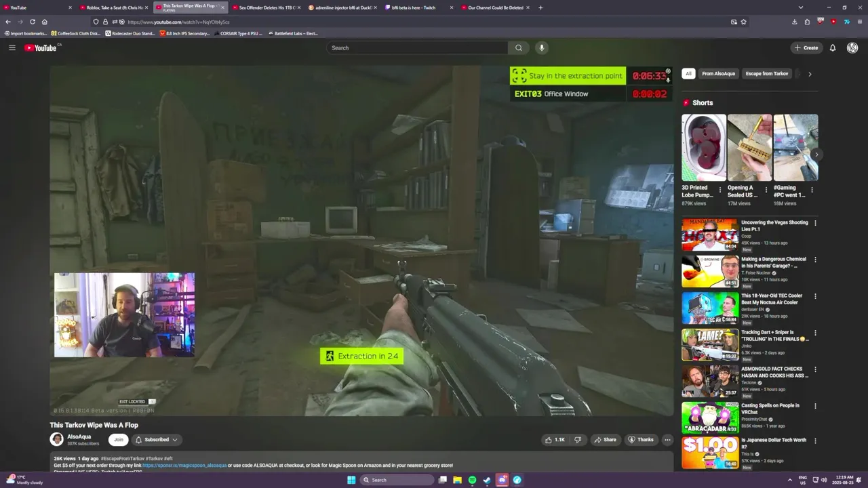The image size is (868, 488).
Task: Close the first YouTube tab
Action: click(x=70, y=7)
